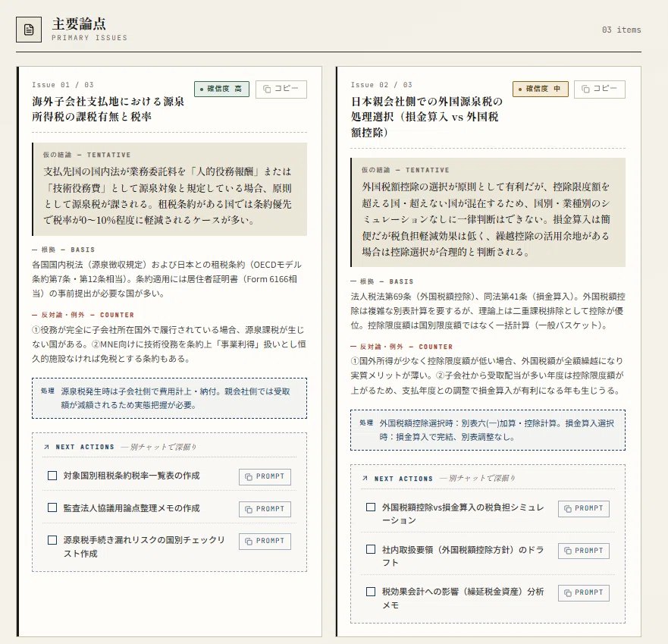Check 対象国別租税条約税率一覧表の作成

[52, 475]
